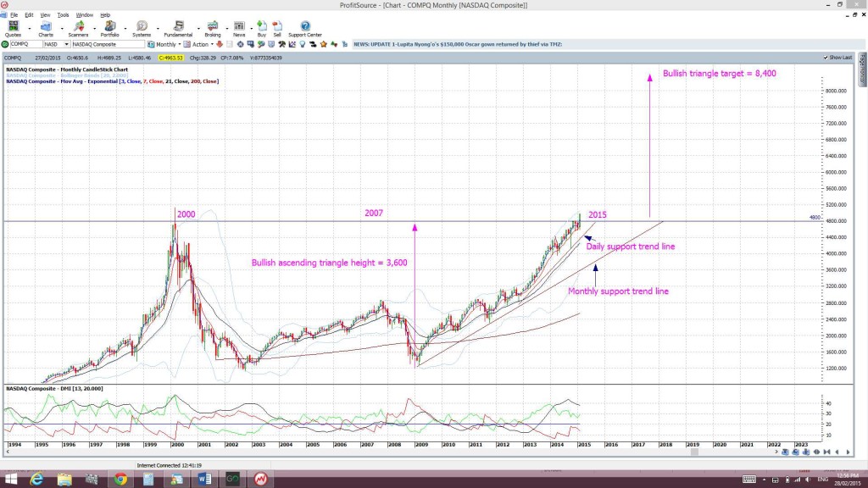The height and width of the screenshot is (488, 868).
Task: Click the news headline ticker link
Action: point(458,44)
